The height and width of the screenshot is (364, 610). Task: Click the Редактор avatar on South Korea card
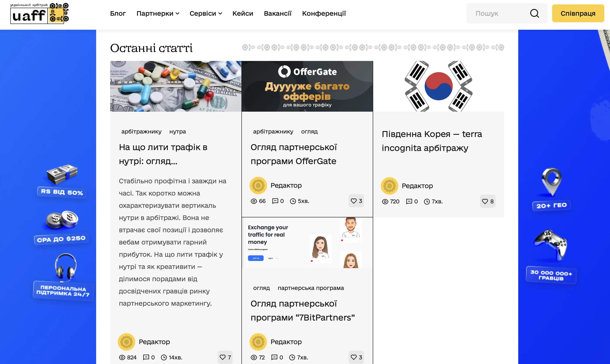(x=389, y=186)
